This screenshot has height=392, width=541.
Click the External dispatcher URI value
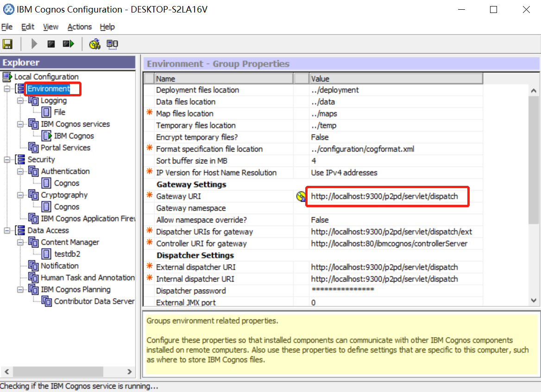pos(396,267)
